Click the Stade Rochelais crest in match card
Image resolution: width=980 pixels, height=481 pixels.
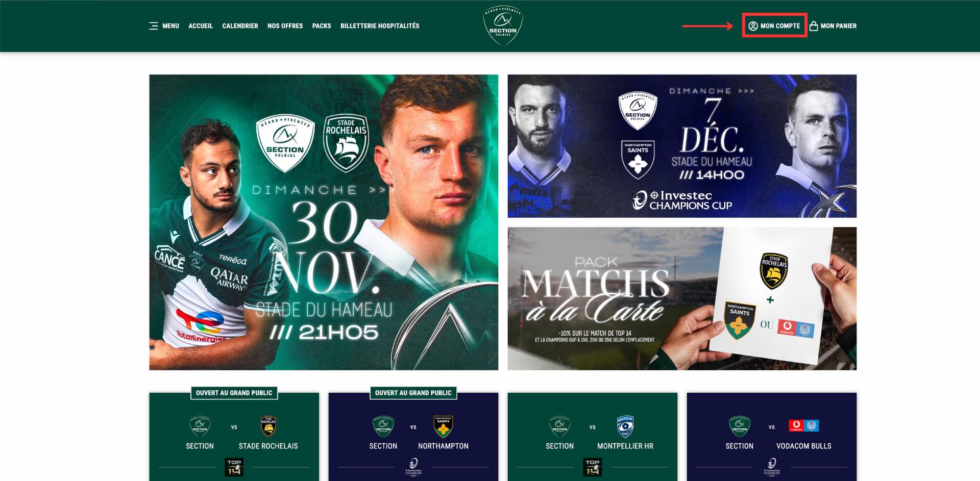point(268,426)
